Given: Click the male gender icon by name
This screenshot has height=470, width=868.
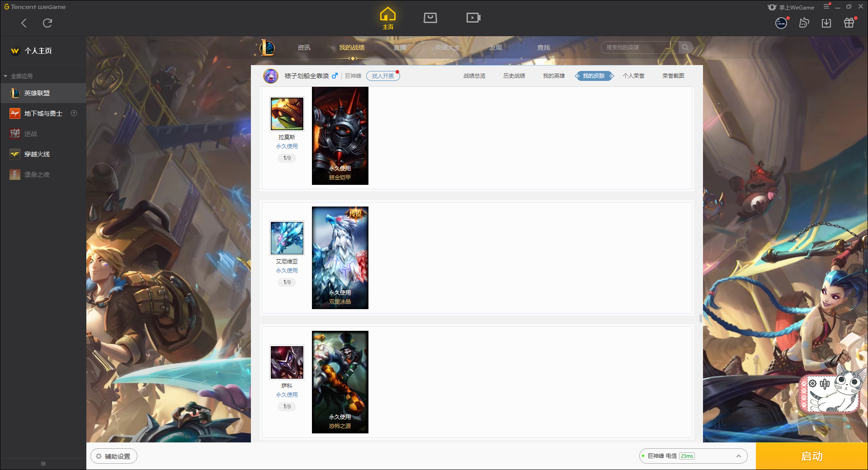Looking at the screenshot, I should [x=335, y=76].
